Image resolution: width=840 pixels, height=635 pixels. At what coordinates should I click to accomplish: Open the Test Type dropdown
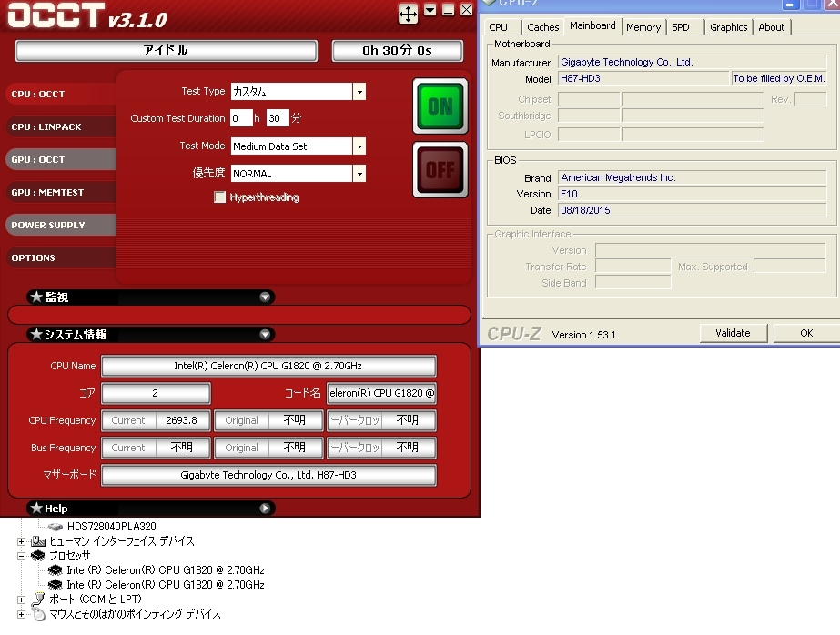click(x=359, y=92)
